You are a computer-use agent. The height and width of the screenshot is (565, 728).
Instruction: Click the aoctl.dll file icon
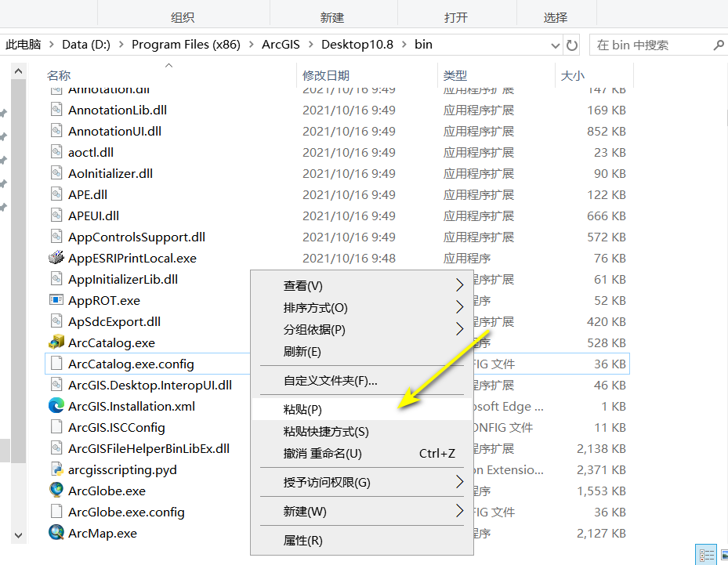coord(56,152)
